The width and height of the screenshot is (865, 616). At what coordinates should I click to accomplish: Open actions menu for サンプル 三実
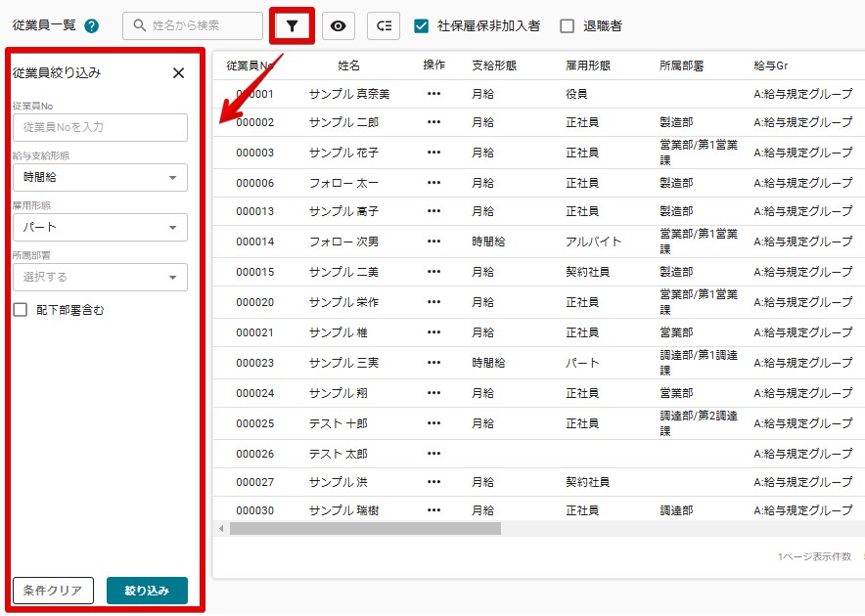[433, 363]
